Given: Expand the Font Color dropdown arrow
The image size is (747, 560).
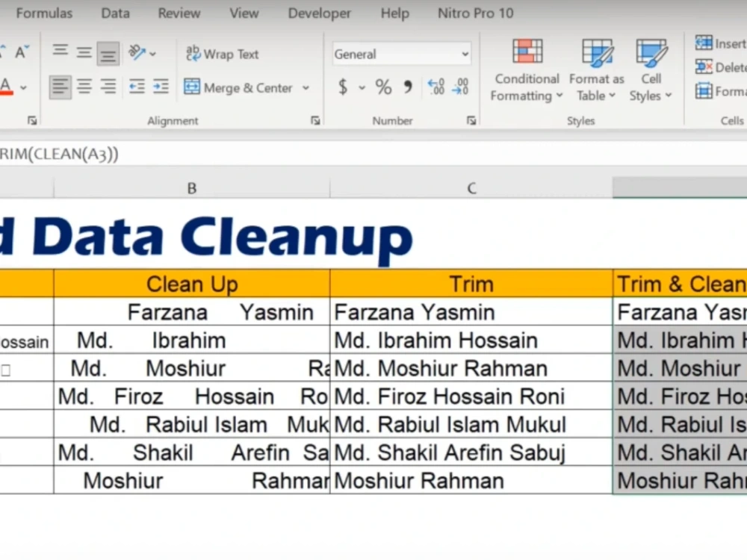Looking at the screenshot, I should (23, 87).
